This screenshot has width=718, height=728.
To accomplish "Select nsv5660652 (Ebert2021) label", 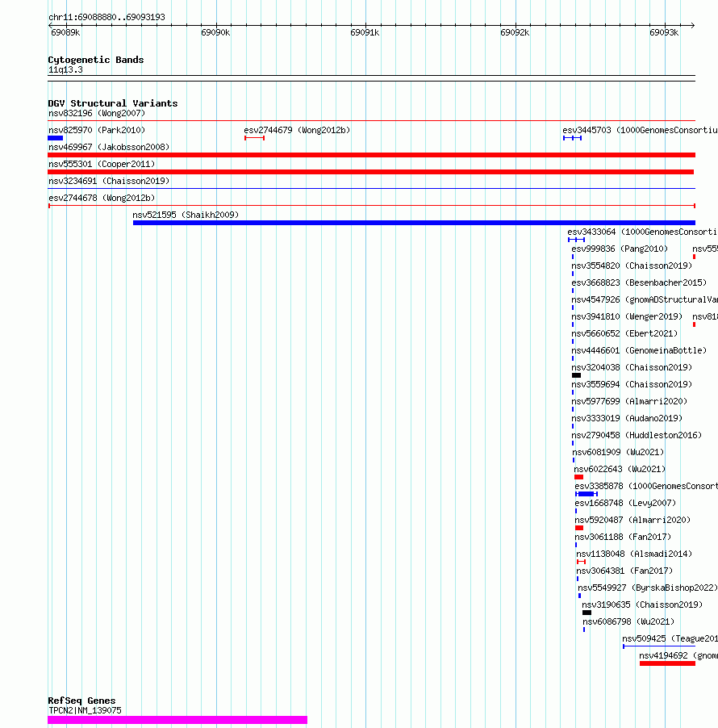I will point(624,334).
